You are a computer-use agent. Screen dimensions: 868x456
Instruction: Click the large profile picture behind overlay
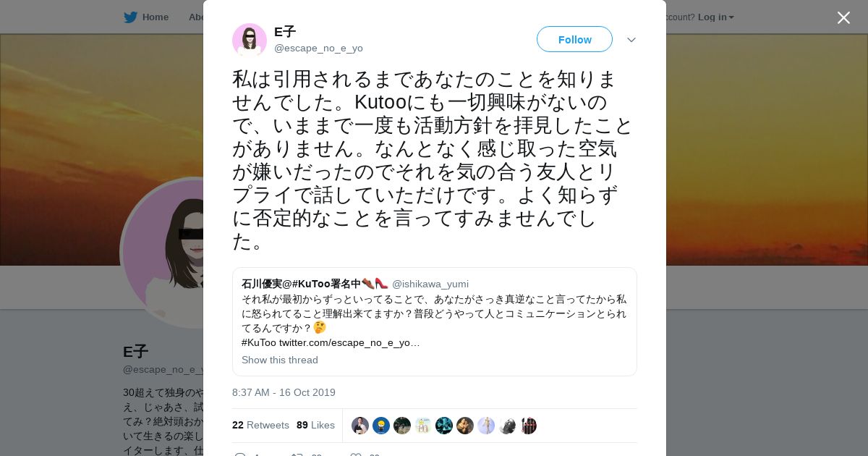pyautogui.click(x=163, y=253)
